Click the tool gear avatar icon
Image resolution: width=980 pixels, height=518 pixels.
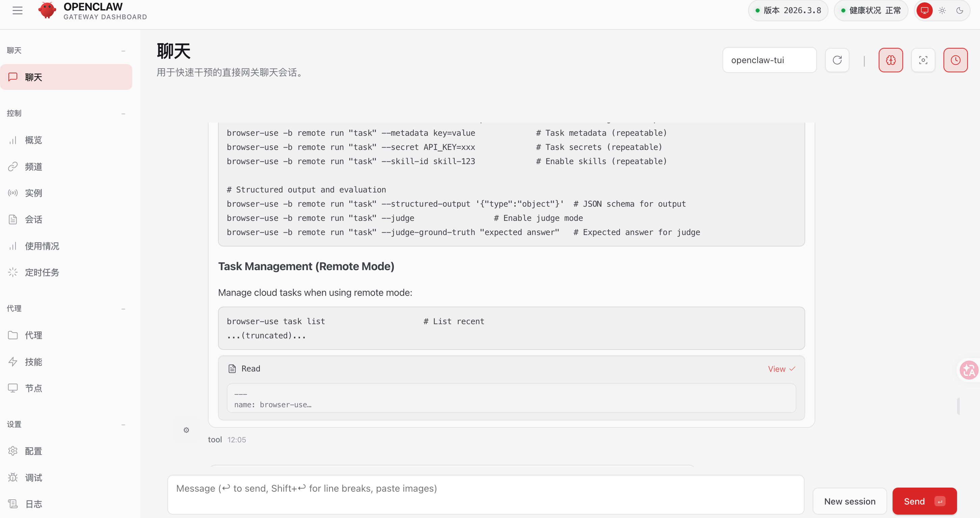[x=186, y=430]
